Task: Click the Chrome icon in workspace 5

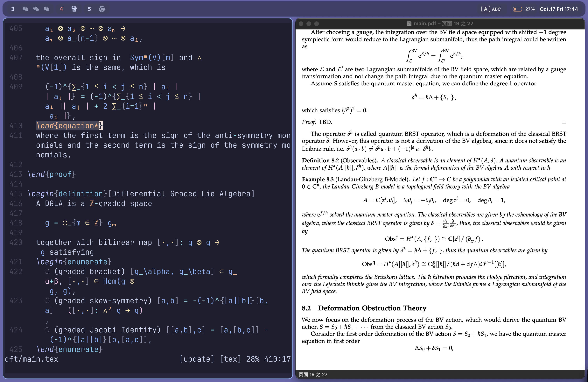Action: coord(102,9)
